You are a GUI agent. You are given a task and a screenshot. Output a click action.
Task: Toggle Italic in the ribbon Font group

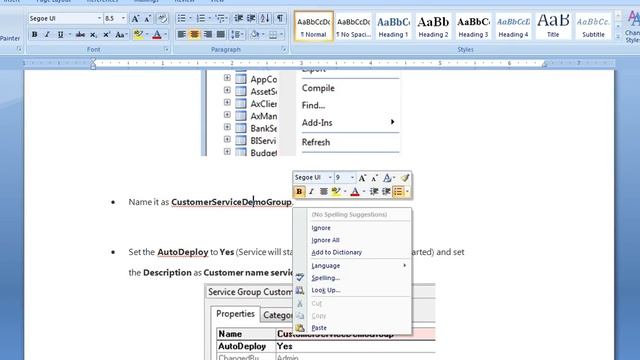coord(47,35)
